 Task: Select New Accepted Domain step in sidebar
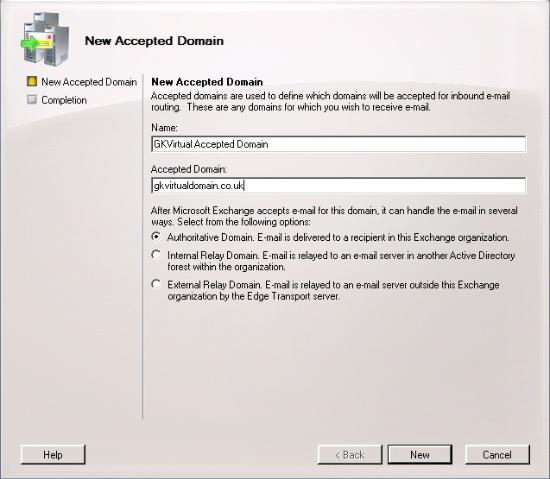[89, 82]
